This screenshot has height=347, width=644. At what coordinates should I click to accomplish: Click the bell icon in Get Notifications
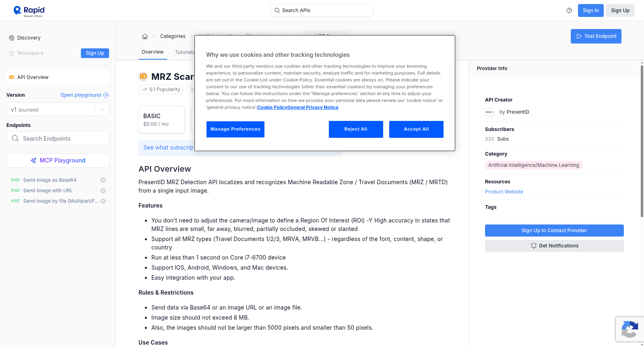[534, 246]
